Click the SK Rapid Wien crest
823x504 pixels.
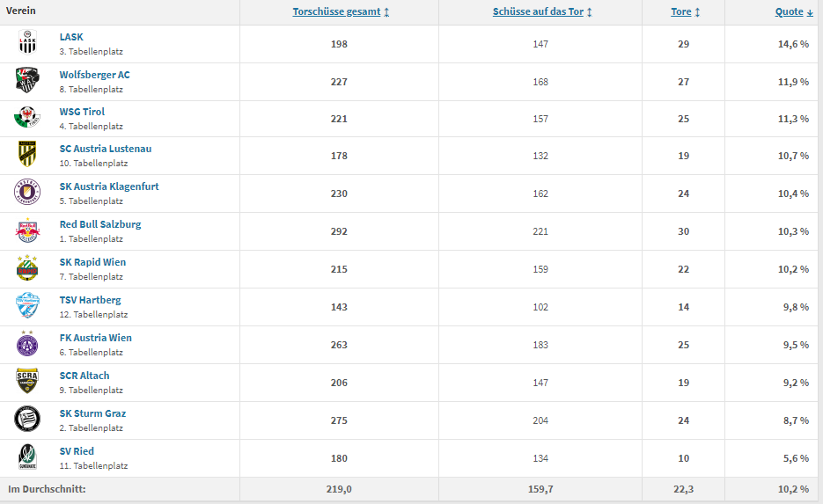pos(27,268)
